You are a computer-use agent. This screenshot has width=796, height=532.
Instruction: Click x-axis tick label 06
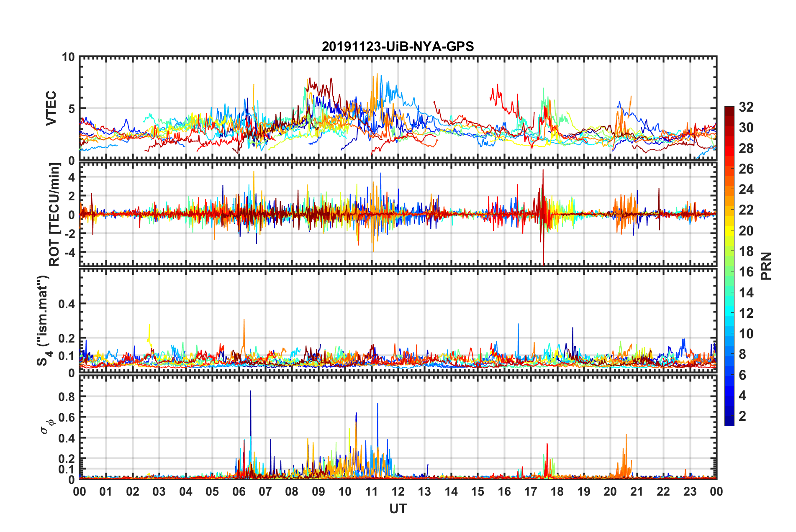tap(239, 491)
